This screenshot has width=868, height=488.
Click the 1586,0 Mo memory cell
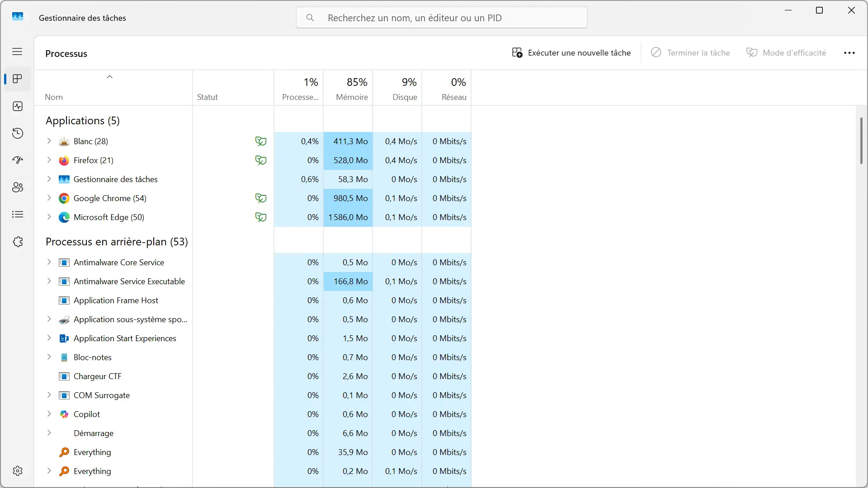pyautogui.click(x=348, y=217)
